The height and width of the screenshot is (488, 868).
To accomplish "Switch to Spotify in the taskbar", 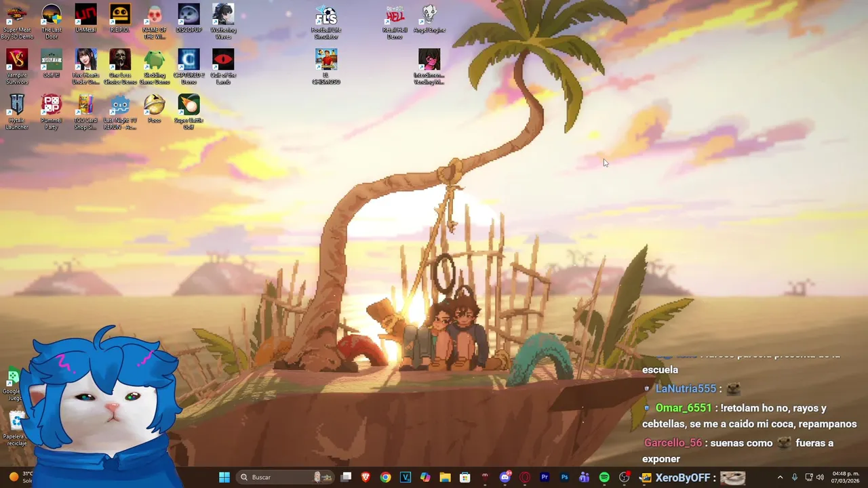I will click(604, 477).
